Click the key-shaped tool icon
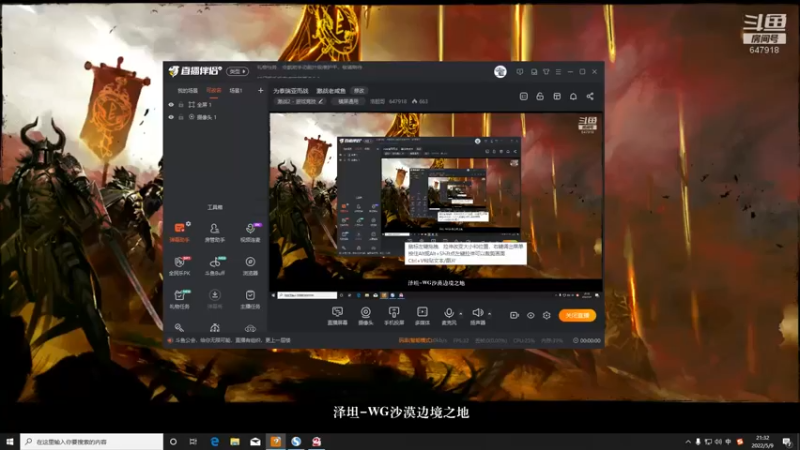 179,328
